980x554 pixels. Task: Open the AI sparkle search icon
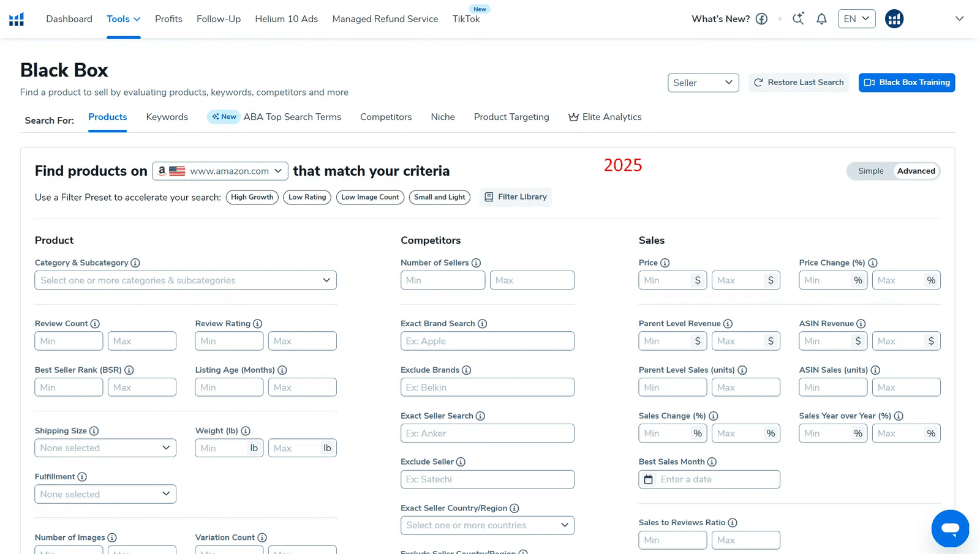tap(798, 19)
